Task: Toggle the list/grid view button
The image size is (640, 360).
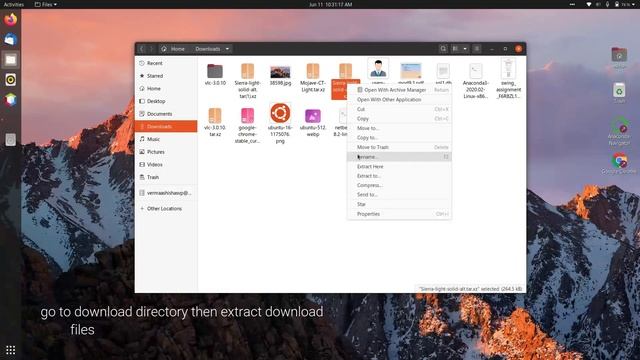Action: (455, 49)
